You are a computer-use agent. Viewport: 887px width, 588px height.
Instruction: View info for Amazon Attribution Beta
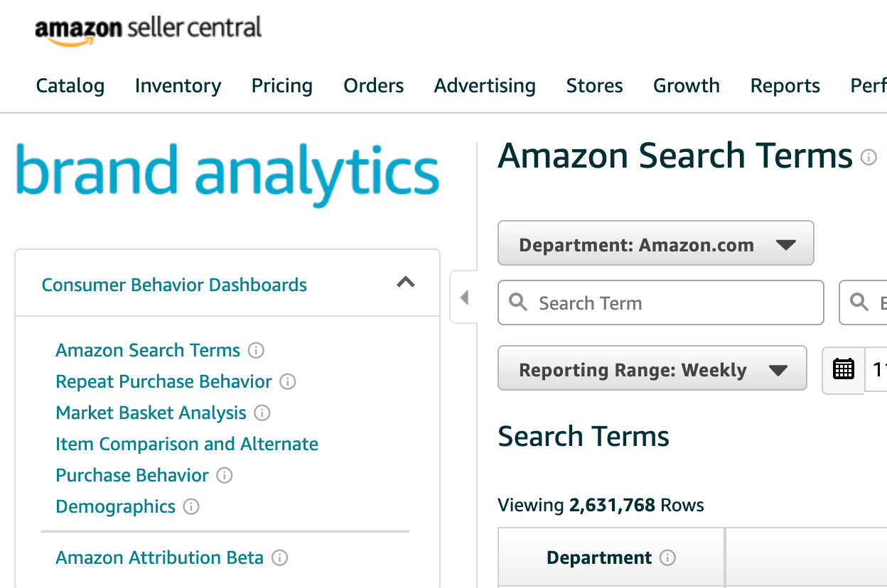(280, 557)
